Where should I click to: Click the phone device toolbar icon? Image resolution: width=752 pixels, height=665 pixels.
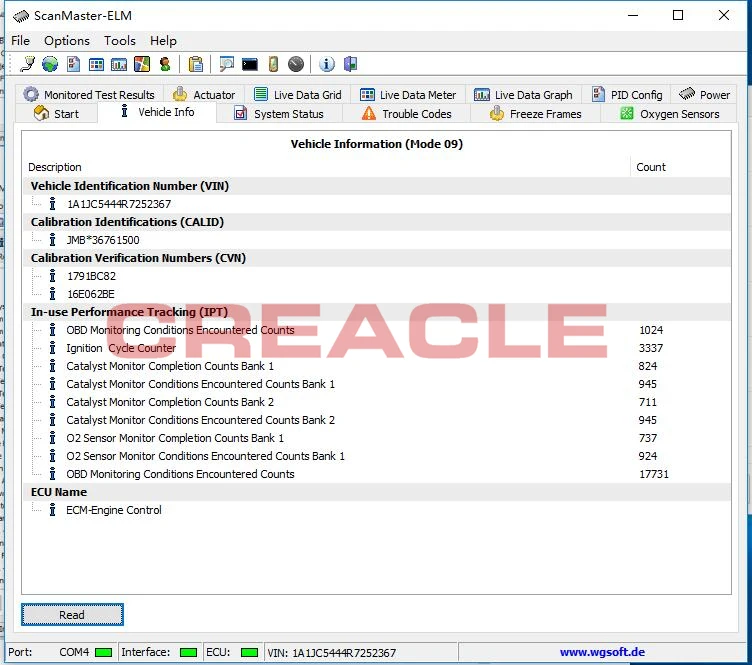pyautogui.click(x=273, y=64)
